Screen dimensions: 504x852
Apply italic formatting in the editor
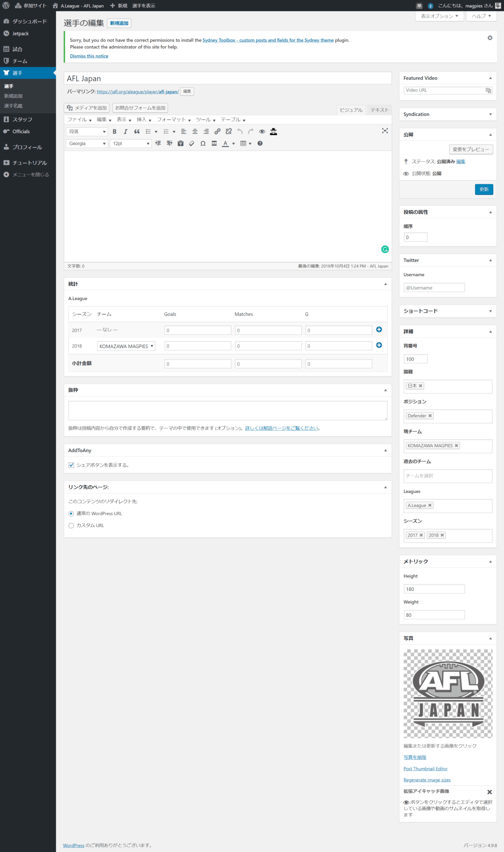coord(125,132)
